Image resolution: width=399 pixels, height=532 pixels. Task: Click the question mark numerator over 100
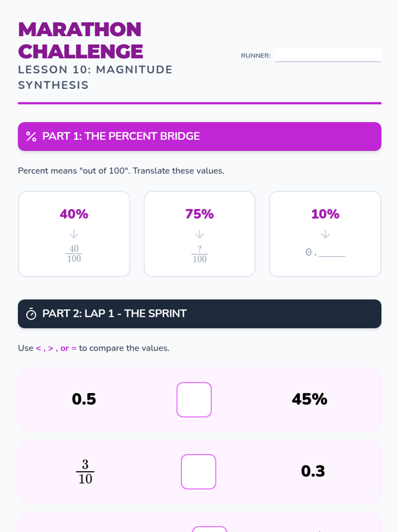(x=199, y=249)
